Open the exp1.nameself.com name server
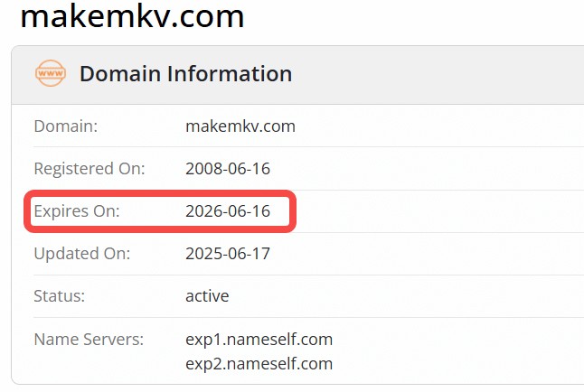Image resolution: width=584 pixels, height=392 pixels. click(259, 340)
